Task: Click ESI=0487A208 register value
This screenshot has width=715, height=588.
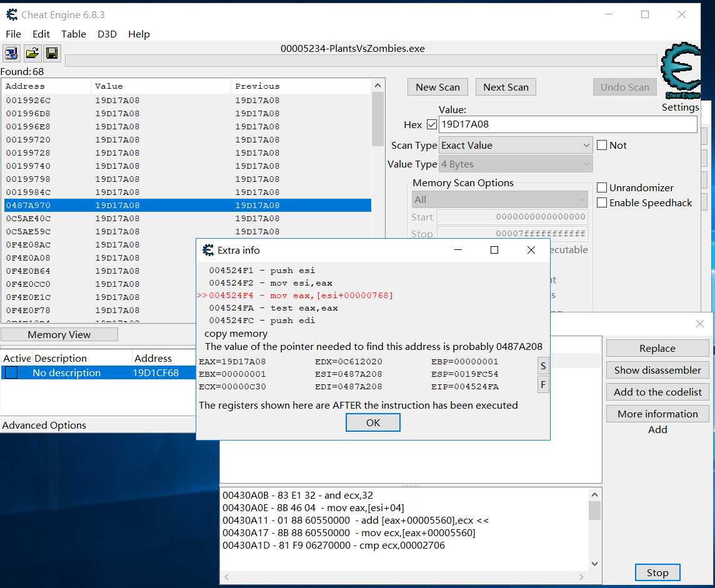Action: [x=348, y=374]
